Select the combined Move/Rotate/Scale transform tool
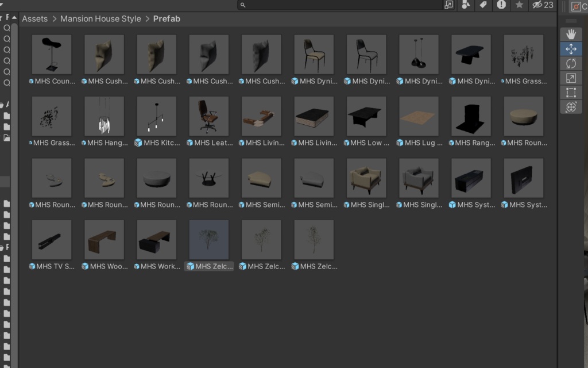 click(571, 106)
